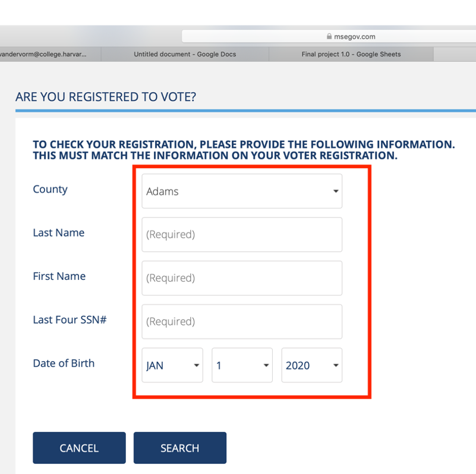Switch to Final project 1.0 Google Sheets tab
This screenshot has width=476, height=474.
[351, 54]
